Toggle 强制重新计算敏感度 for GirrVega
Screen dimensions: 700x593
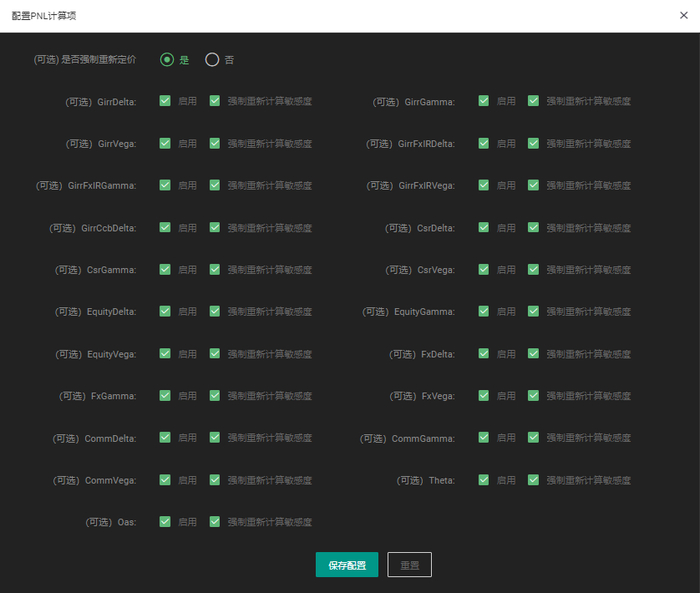point(215,143)
